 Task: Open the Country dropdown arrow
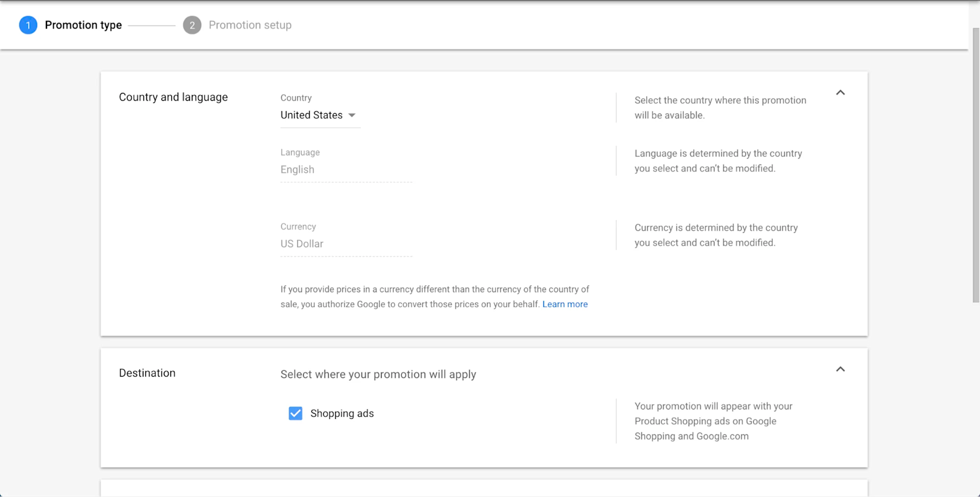pos(352,116)
